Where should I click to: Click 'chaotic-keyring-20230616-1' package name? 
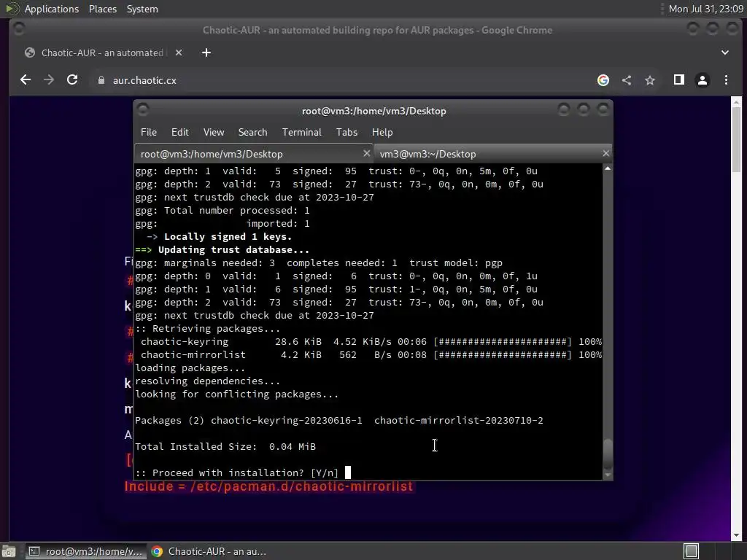[286, 421]
